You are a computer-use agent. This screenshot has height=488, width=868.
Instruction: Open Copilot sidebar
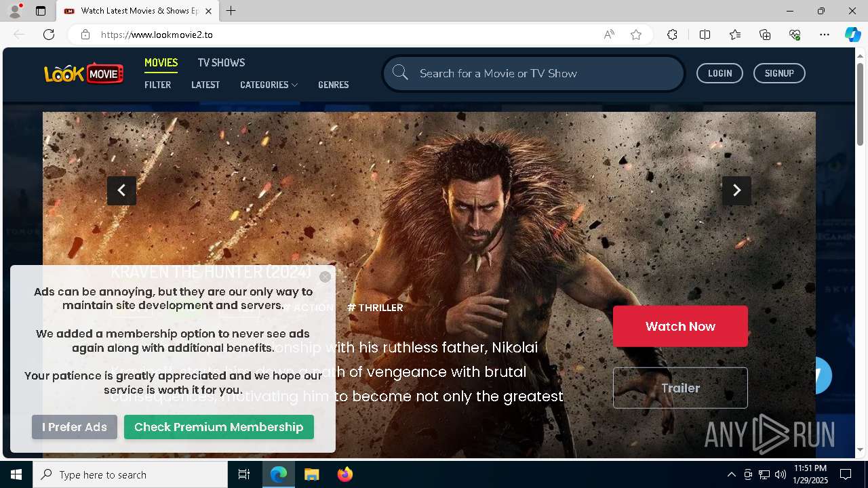852,35
